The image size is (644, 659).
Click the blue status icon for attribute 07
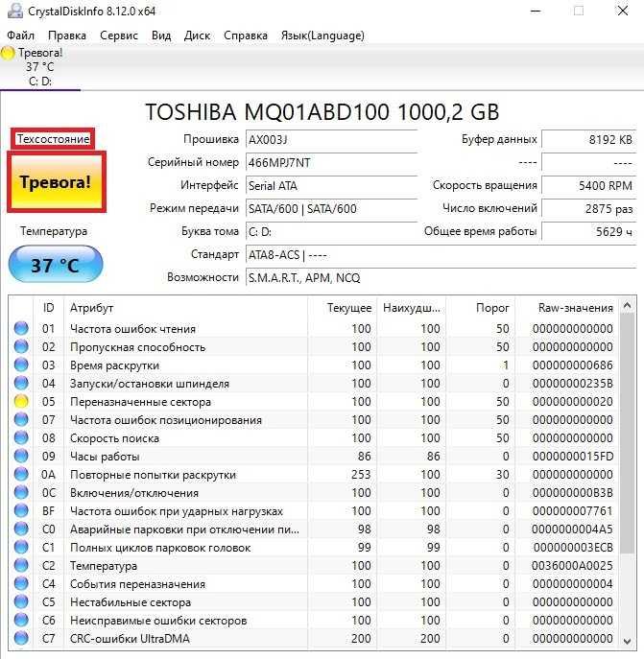(x=21, y=419)
